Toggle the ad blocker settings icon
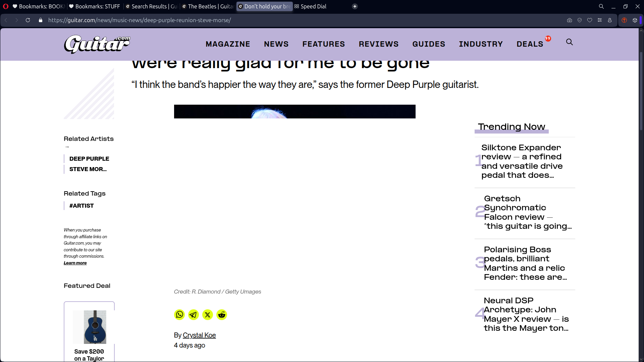Viewport: 644px width, 362px height. (600, 20)
